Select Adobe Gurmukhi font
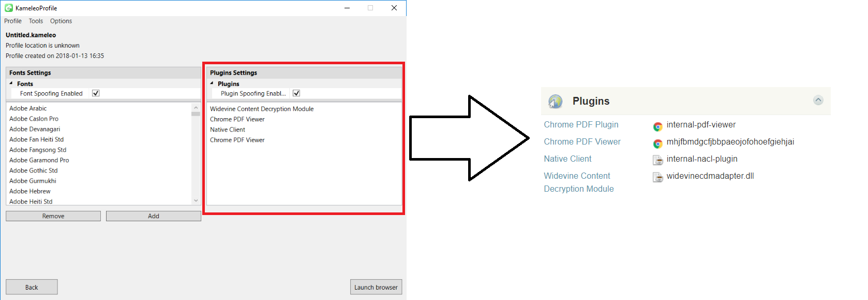The image size is (868, 300). pyautogui.click(x=33, y=181)
